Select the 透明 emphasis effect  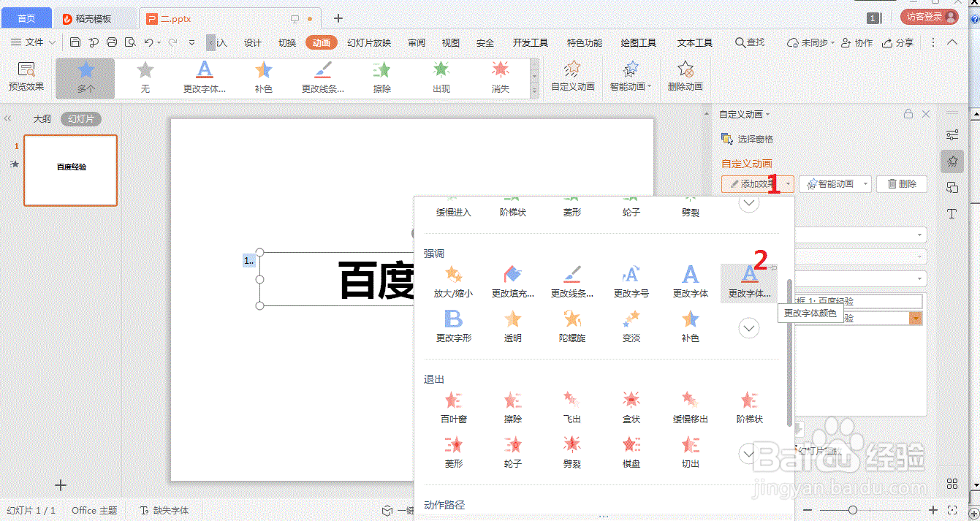(513, 327)
